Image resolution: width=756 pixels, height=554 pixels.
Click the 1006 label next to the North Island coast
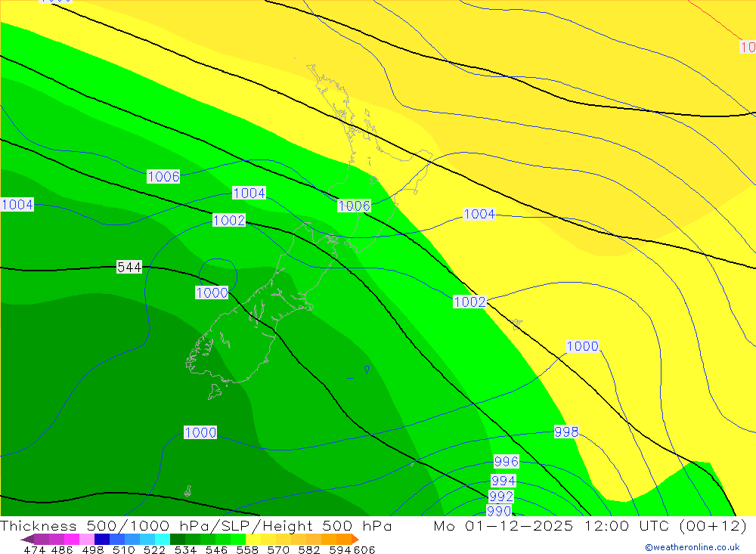(x=354, y=206)
